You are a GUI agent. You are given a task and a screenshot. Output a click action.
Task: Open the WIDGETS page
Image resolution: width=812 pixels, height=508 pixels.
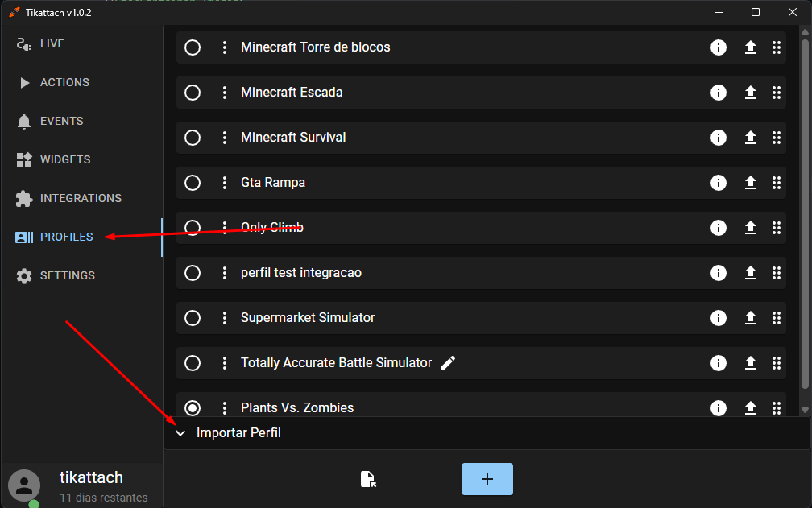pyautogui.click(x=81, y=160)
